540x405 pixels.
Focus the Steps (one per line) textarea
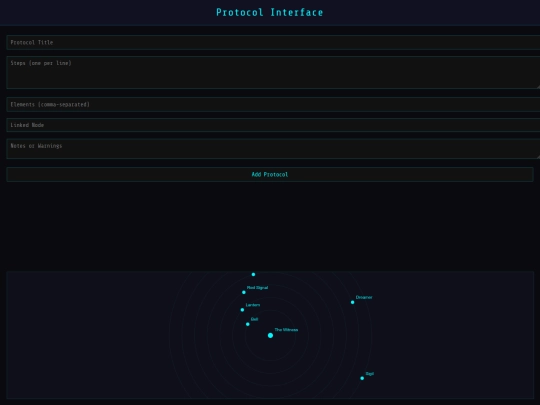[x=273, y=72]
